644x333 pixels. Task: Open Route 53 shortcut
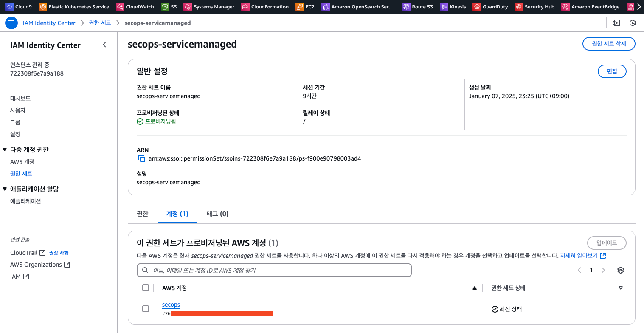tap(418, 7)
